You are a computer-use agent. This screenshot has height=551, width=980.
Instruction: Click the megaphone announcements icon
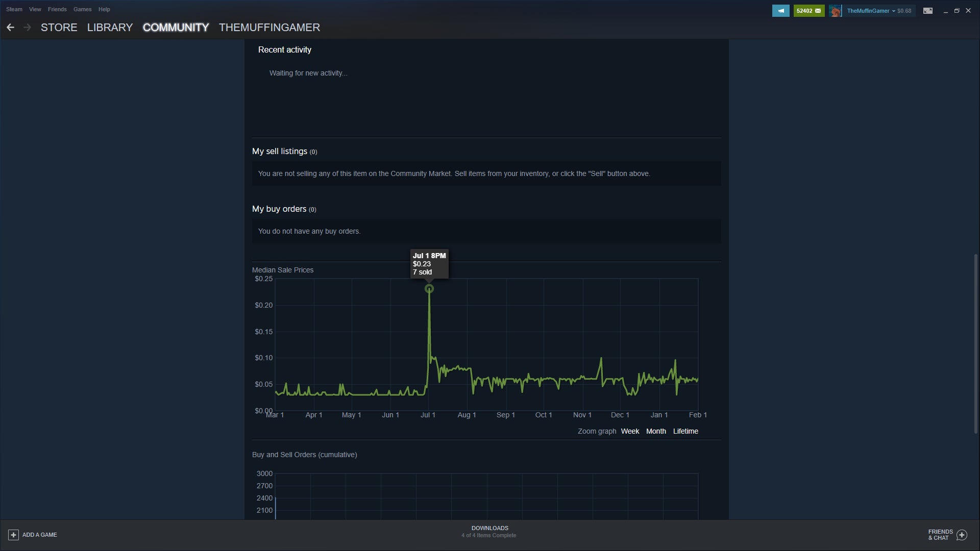(780, 11)
